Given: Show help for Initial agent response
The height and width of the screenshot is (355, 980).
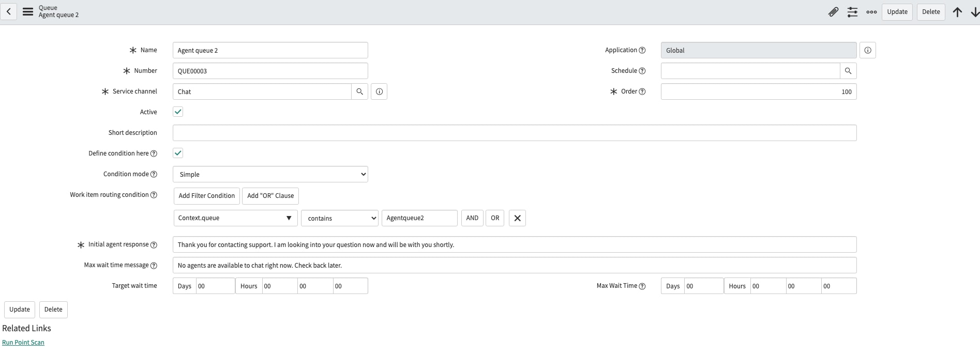Looking at the screenshot, I should click(x=154, y=244).
